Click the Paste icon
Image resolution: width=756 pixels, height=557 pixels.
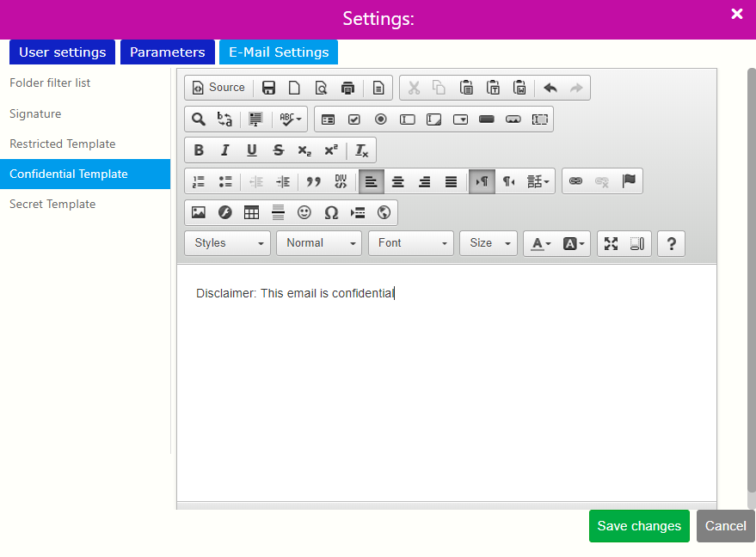pos(466,88)
